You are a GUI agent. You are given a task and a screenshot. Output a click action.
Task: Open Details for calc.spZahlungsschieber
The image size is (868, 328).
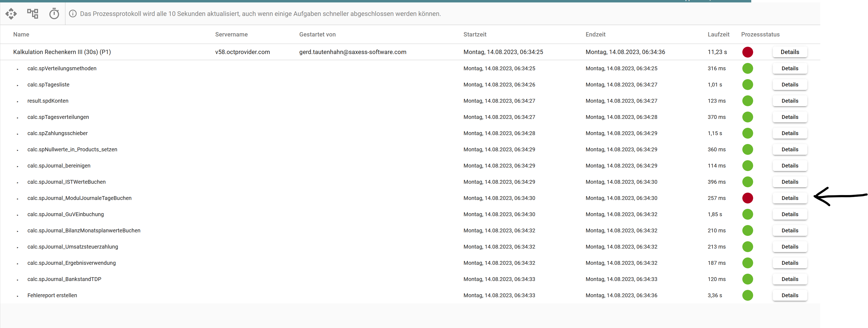pos(790,133)
